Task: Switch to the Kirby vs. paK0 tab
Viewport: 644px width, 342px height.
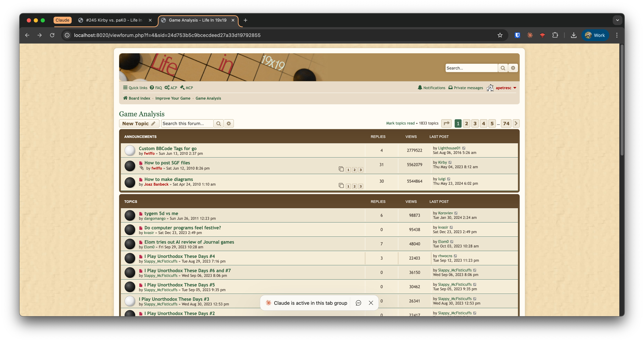Action: 114,20
